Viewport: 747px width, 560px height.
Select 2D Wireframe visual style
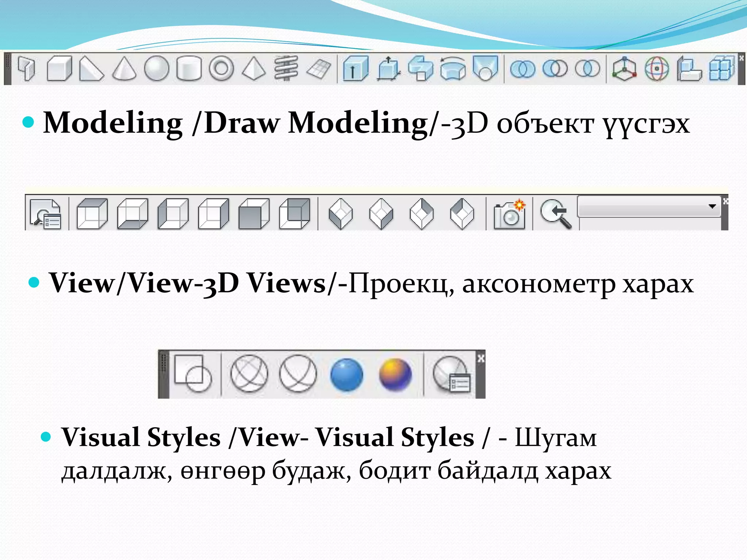[x=193, y=374]
